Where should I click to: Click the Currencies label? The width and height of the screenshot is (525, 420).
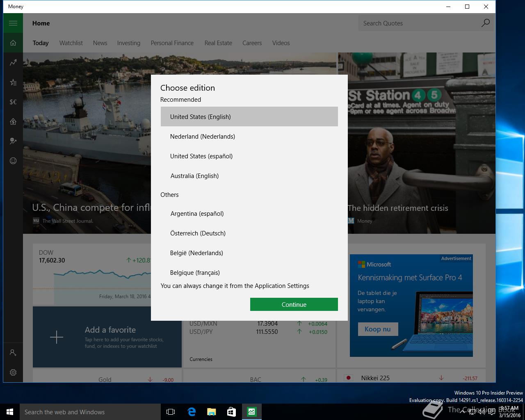point(201,359)
